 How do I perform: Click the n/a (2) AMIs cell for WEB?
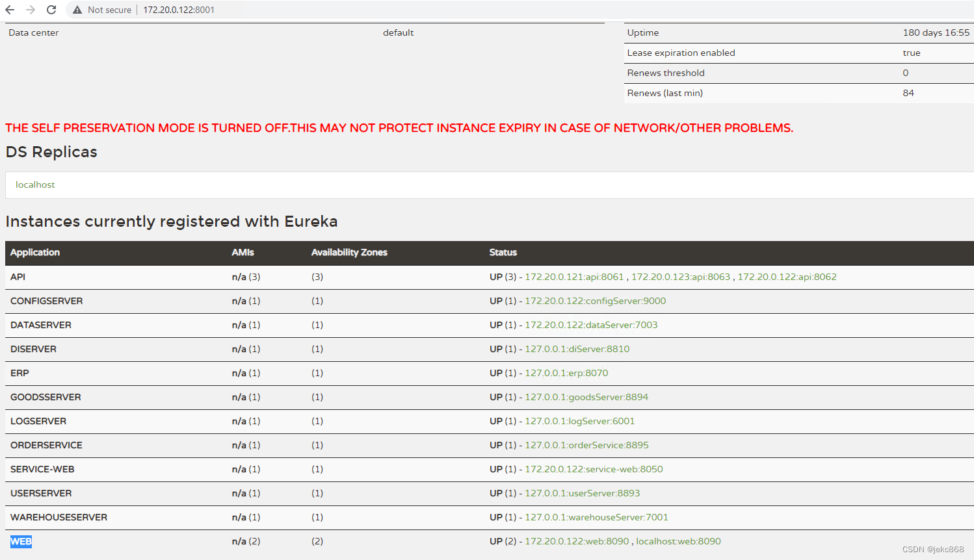coord(246,541)
